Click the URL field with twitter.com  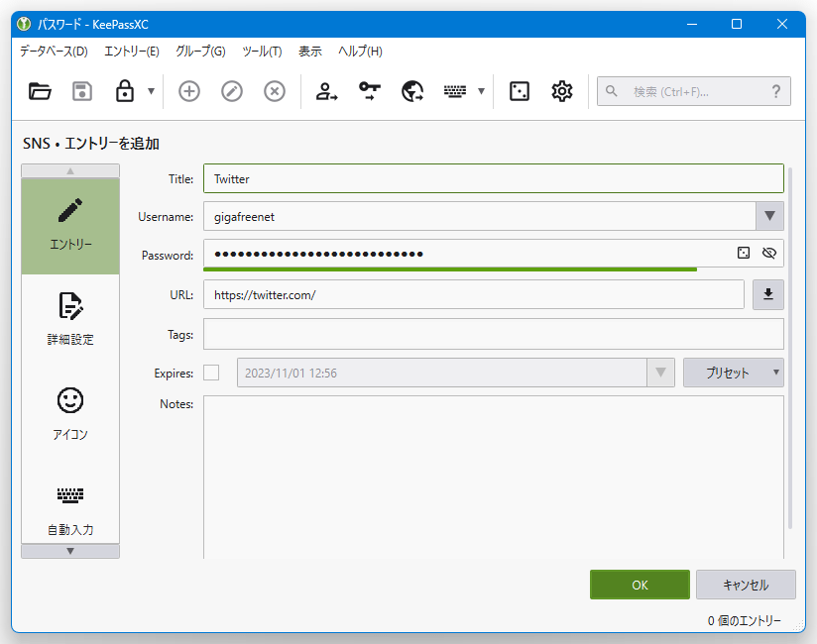(474, 294)
